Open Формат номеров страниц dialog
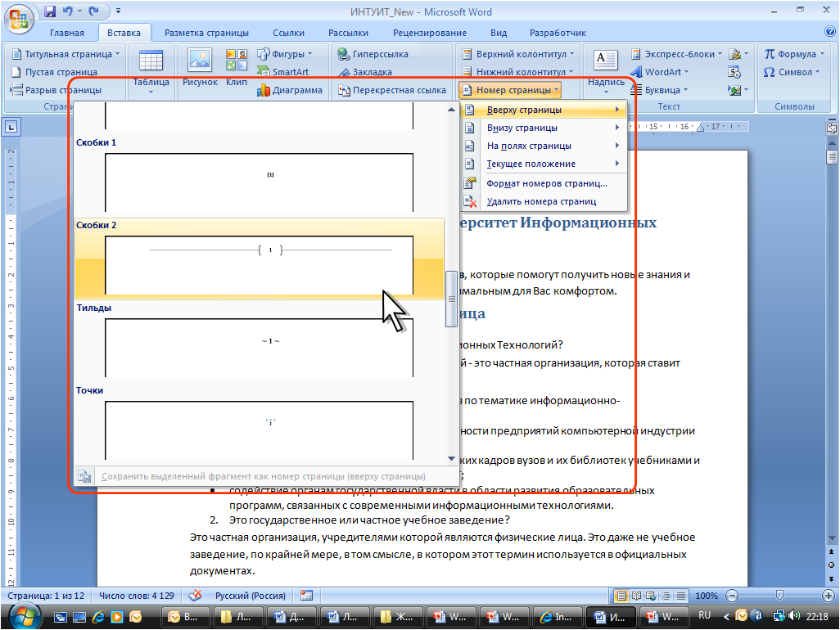Viewport: 840px width, 630px height. pos(543,183)
